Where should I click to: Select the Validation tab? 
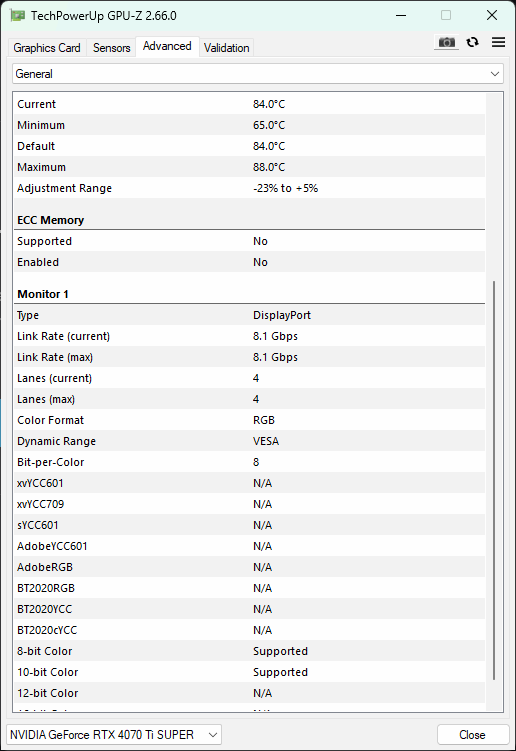click(227, 48)
